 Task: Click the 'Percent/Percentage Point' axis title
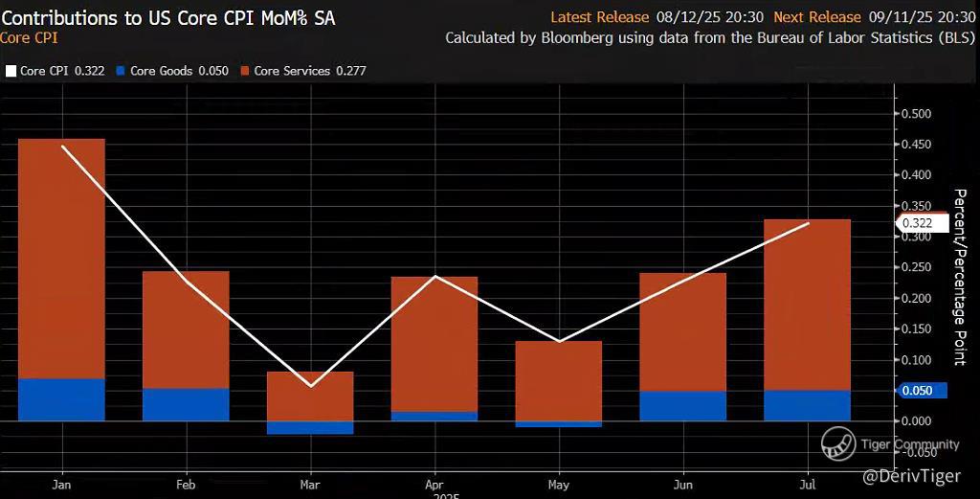pyautogui.click(x=960, y=277)
